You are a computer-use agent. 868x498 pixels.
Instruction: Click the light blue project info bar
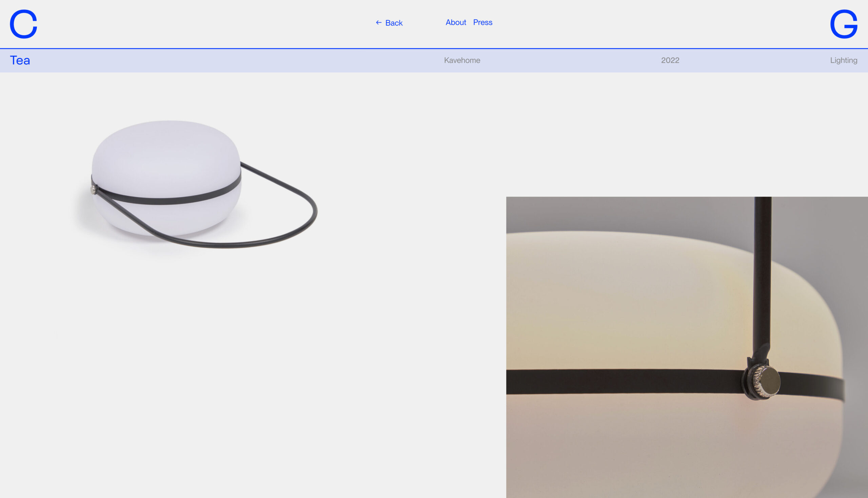pyautogui.click(x=239, y=61)
